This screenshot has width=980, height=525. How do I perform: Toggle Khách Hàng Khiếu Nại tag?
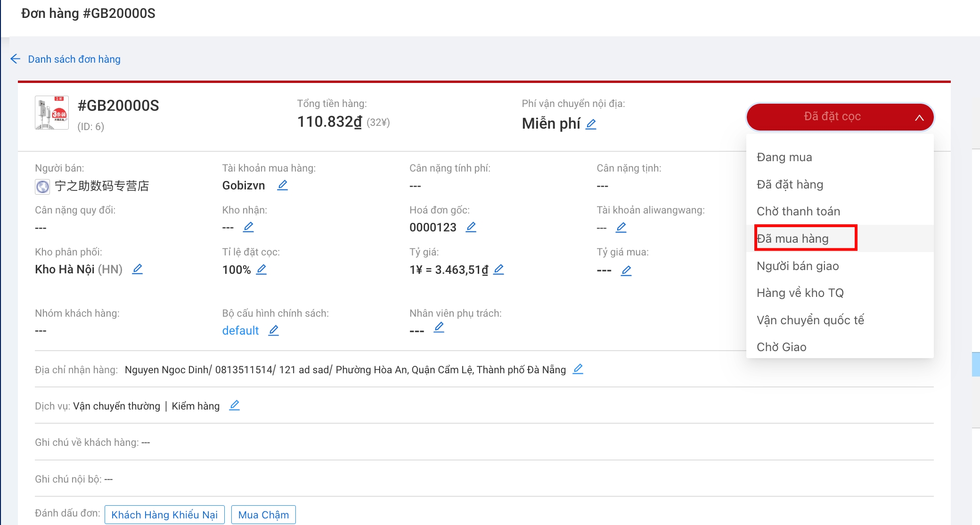(x=164, y=515)
